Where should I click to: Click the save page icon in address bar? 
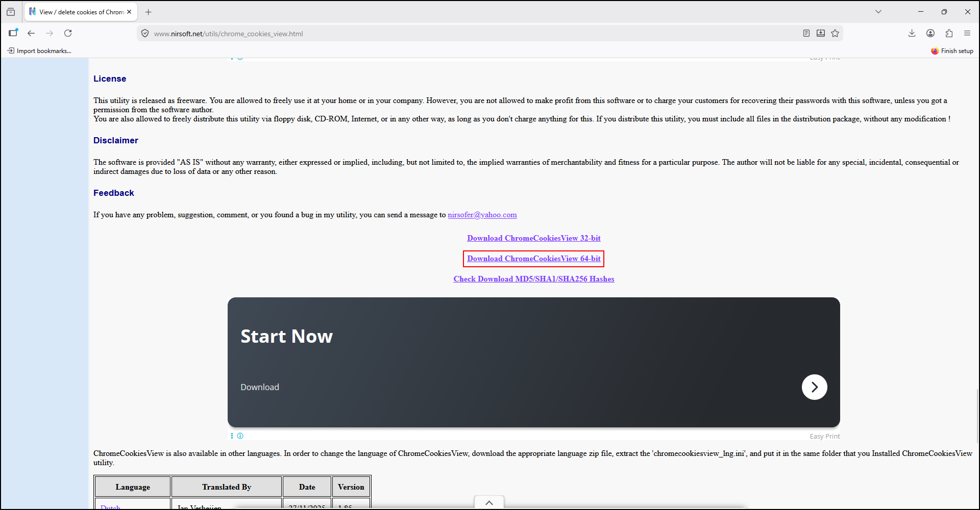pos(821,33)
